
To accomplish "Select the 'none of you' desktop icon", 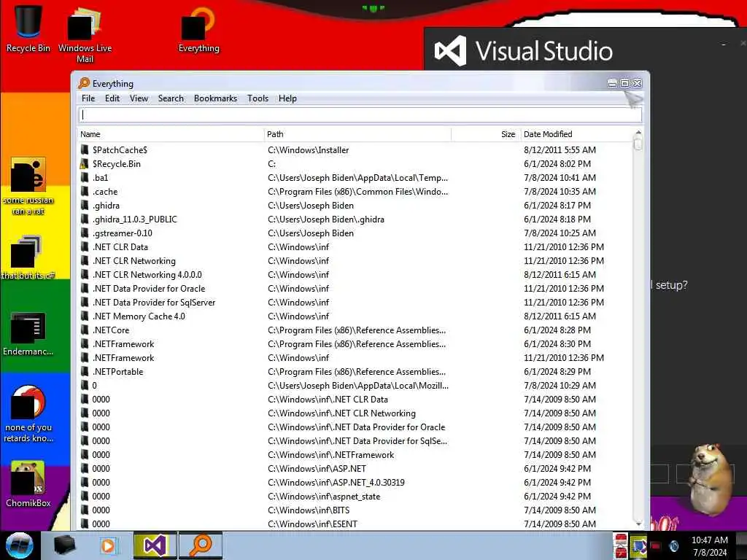I will point(28,413).
